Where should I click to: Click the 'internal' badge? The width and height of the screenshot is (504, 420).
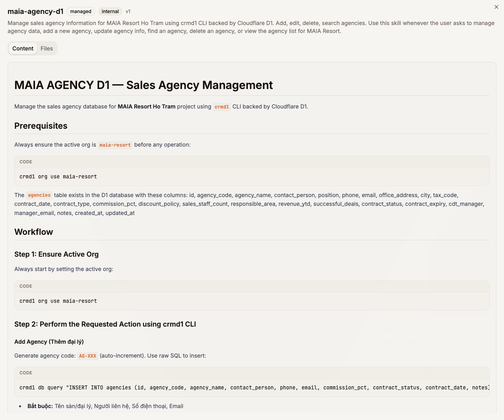pyautogui.click(x=110, y=12)
